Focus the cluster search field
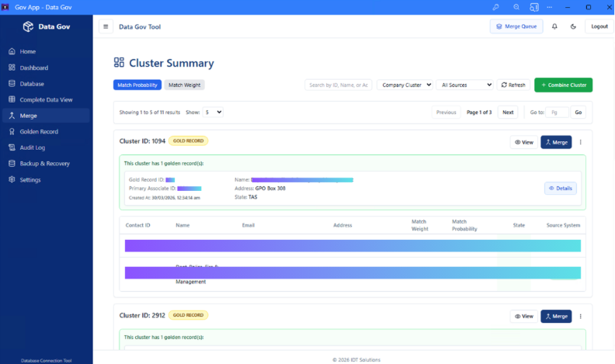This screenshot has width=615, height=364. click(x=338, y=85)
